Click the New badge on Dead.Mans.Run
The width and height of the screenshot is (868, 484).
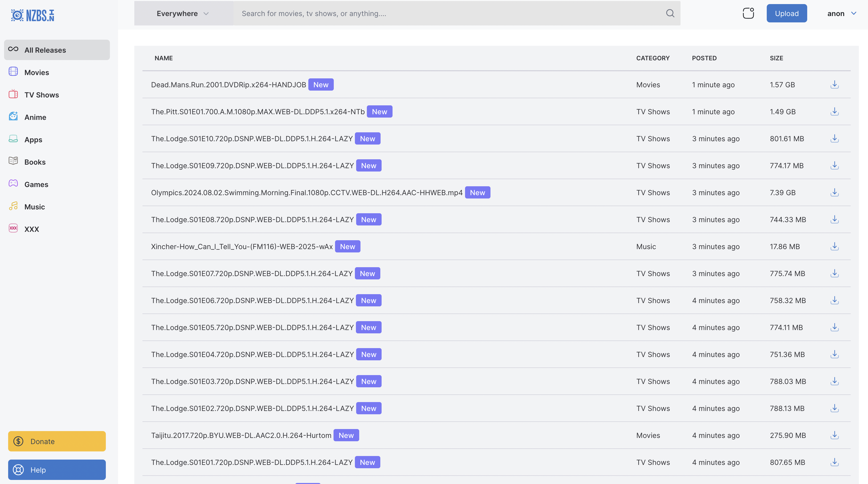click(321, 84)
